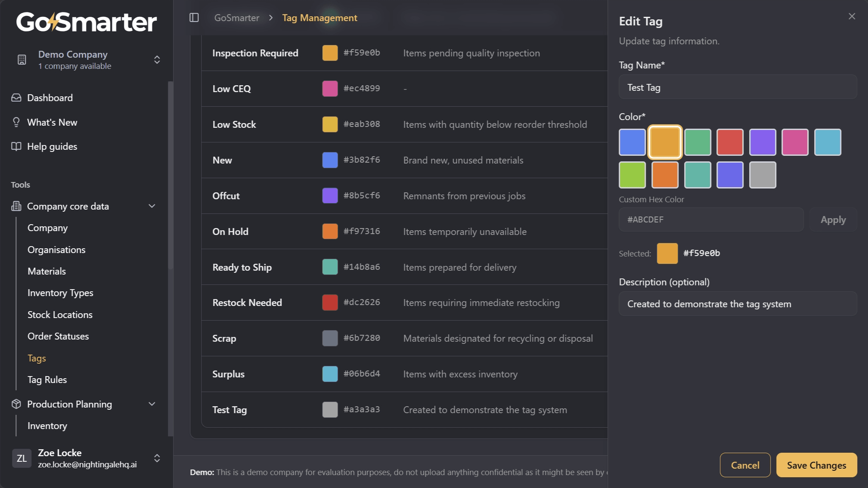Click the Demo Company building icon
This screenshot has height=488, width=868.
click(22, 59)
